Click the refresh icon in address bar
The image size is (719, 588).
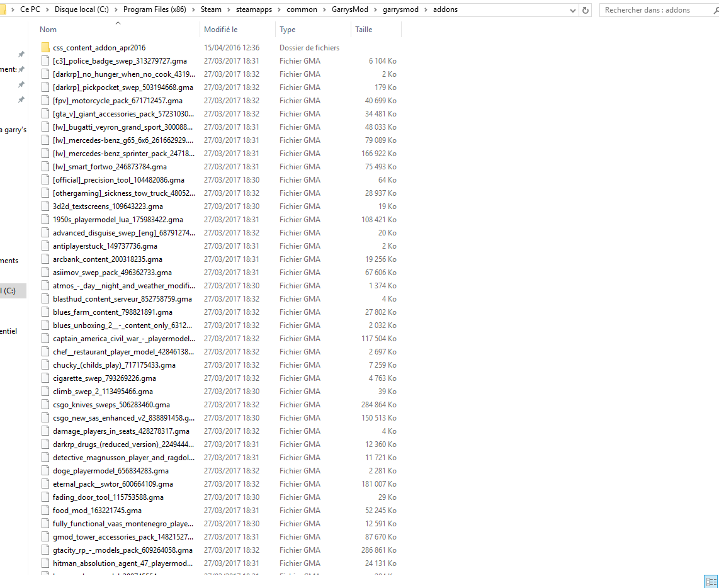tap(585, 10)
